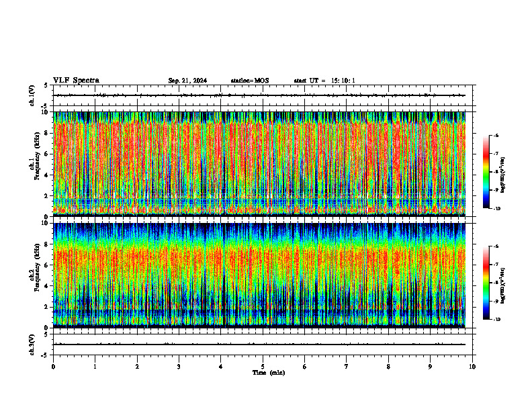Image resolution: width=532 pixels, height=411 pixels.
Task: Click the ch.2 spectrogram color bar
Action: (486, 283)
